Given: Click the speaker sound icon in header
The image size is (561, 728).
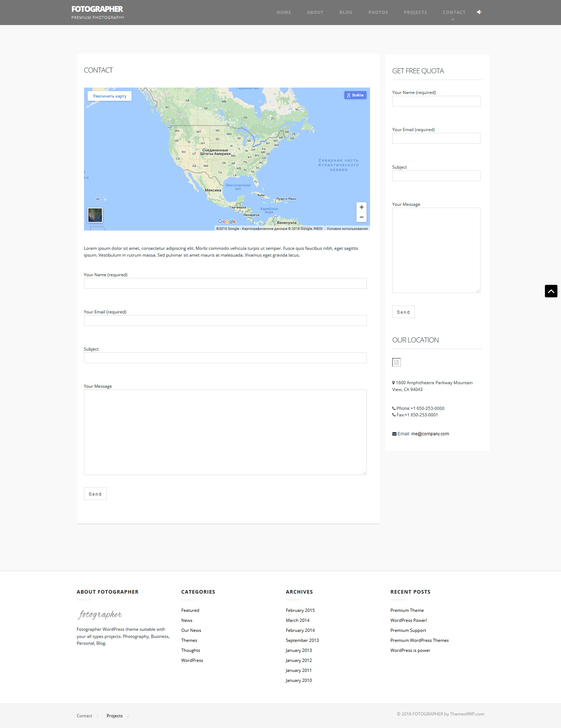Looking at the screenshot, I should (x=479, y=12).
